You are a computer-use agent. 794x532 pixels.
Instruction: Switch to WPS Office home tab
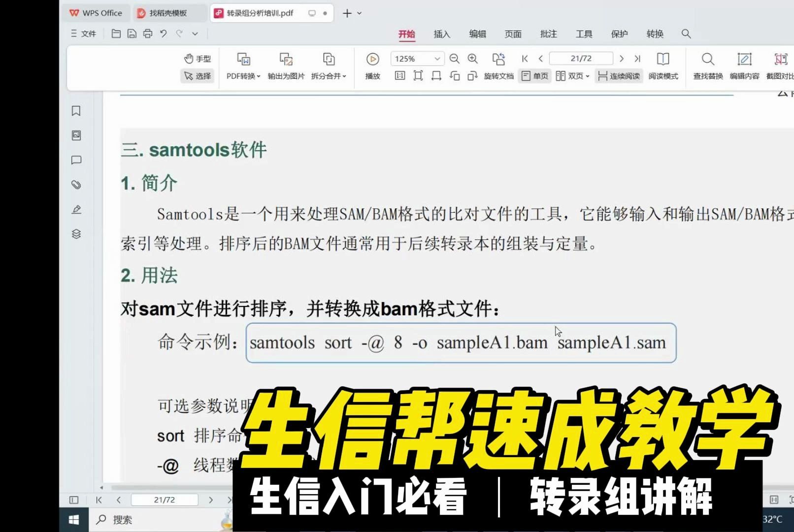click(x=96, y=13)
